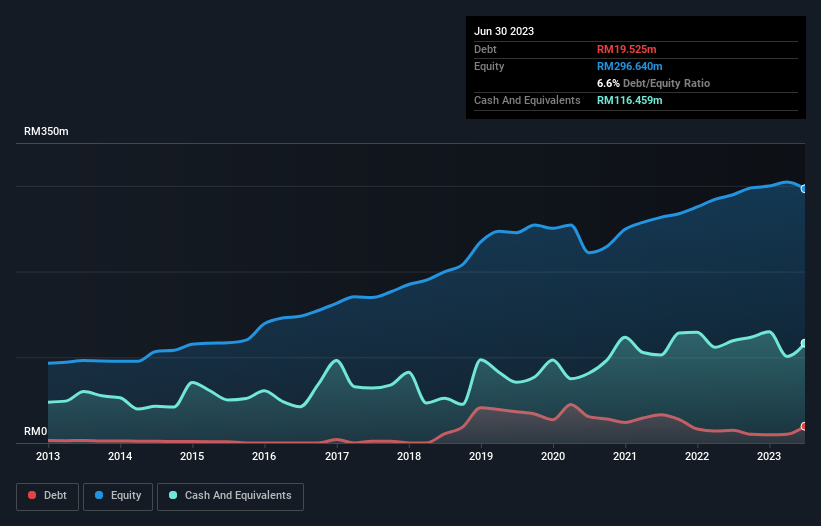Click the blue Equity endpoint marker on chart
Image resolution: width=821 pixels, height=526 pixels.
(803, 188)
